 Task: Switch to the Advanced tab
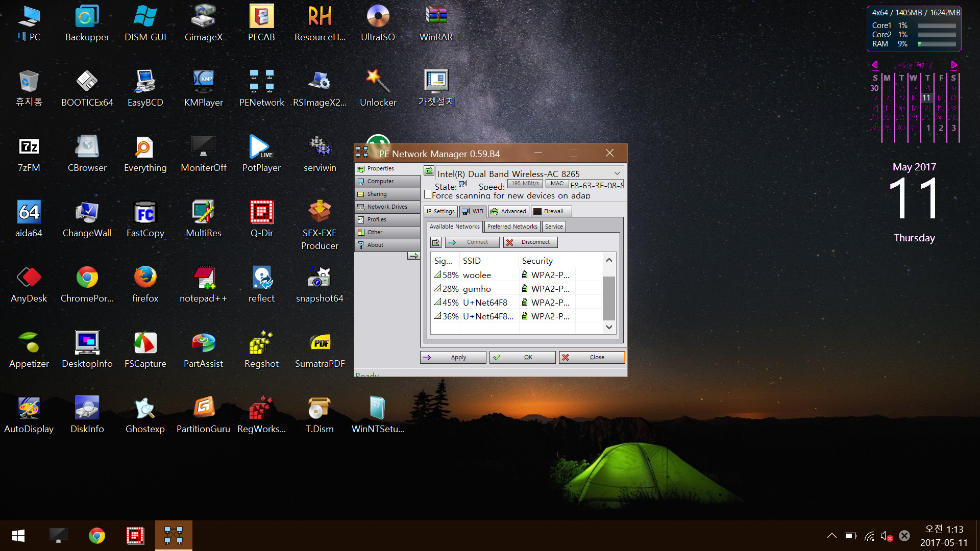click(508, 211)
